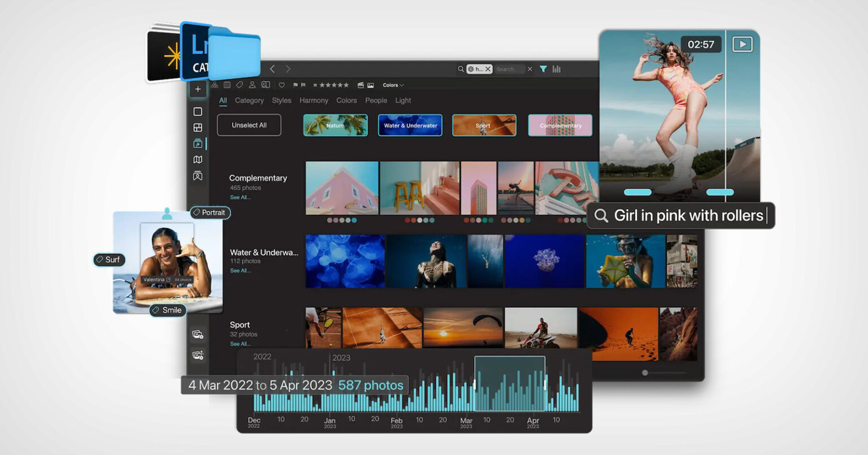Select the keyword tag filter icon
The width and height of the screenshot is (868, 455).
pyautogui.click(x=240, y=85)
